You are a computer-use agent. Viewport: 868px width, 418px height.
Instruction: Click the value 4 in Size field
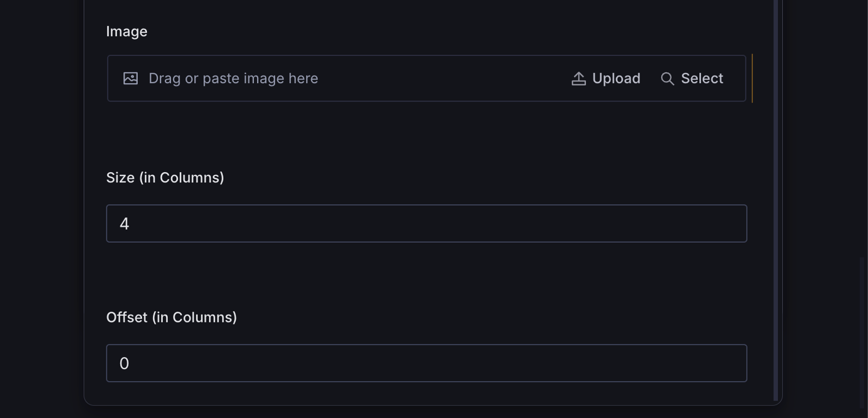[124, 224]
